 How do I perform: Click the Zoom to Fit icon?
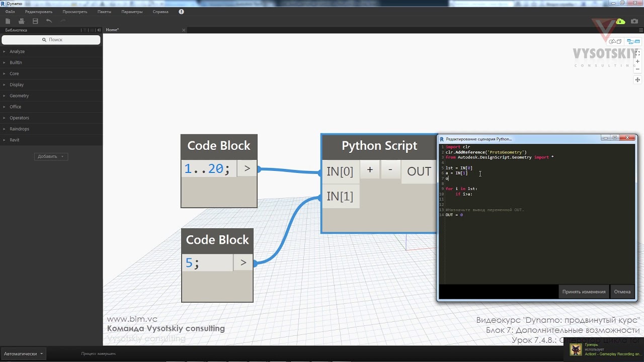click(637, 53)
